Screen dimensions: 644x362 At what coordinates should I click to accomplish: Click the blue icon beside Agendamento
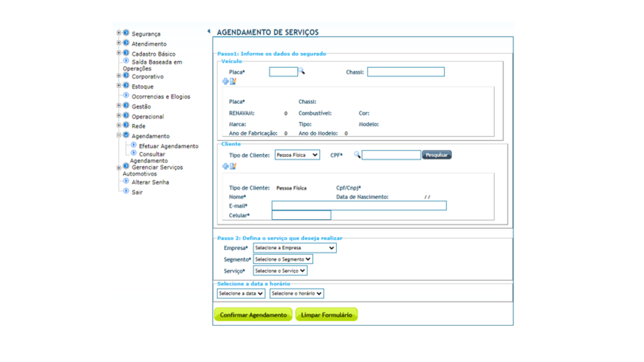click(126, 135)
